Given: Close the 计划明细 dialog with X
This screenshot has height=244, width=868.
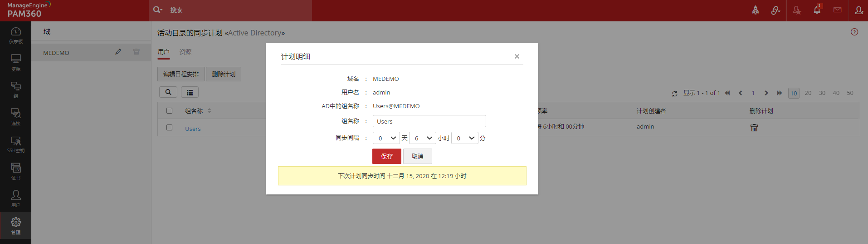Looking at the screenshot, I should tap(517, 56).
